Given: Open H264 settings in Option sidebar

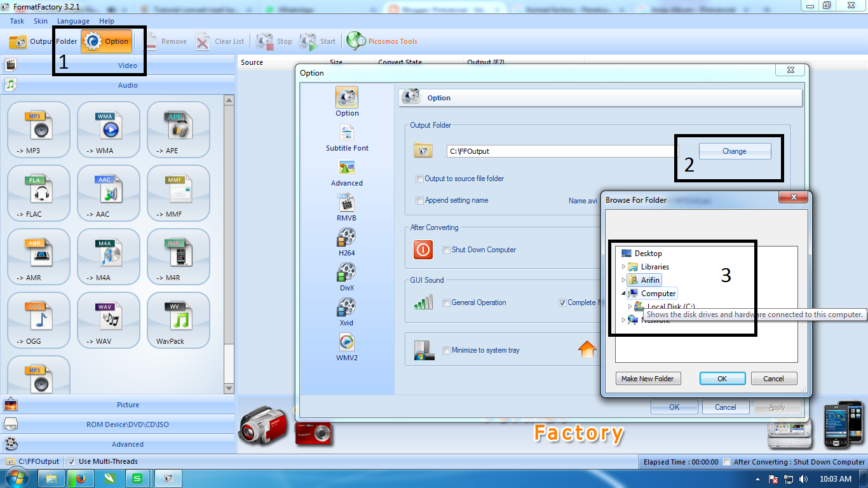Looking at the screenshot, I should [x=347, y=243].
